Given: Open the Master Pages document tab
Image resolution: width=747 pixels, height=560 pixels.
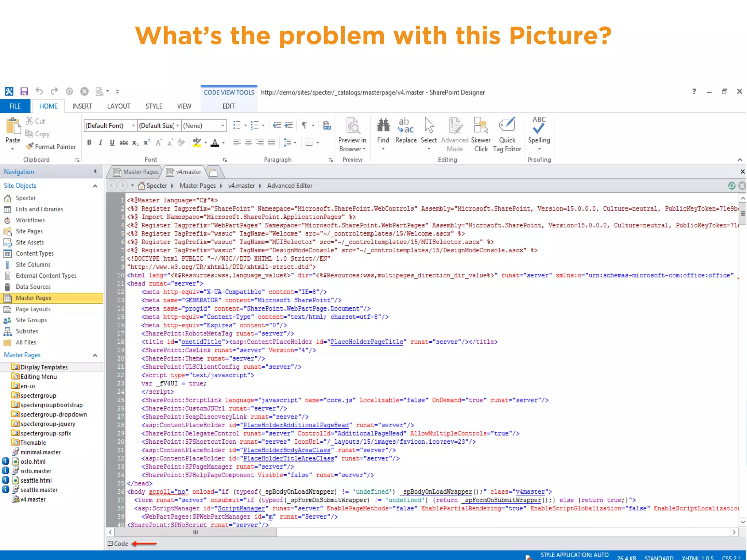Looking at the screenshot, I should click(136, 172).
